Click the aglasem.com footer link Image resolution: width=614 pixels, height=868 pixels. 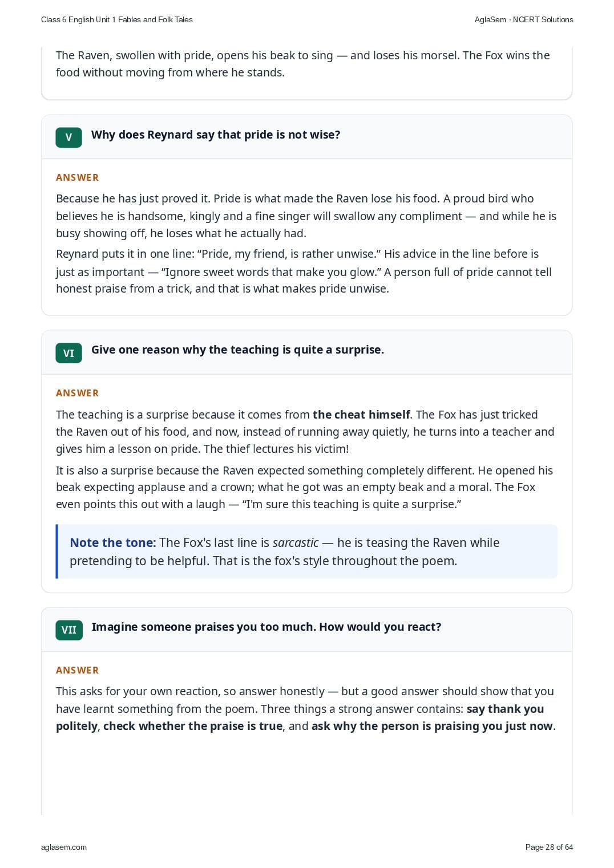tap(64, 847)
